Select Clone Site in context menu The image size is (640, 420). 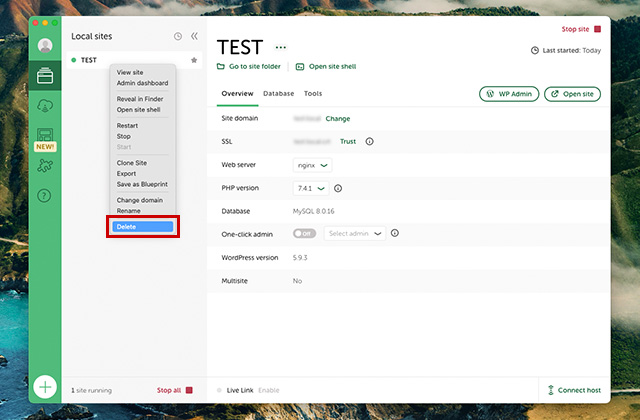(x=132, y=162)
